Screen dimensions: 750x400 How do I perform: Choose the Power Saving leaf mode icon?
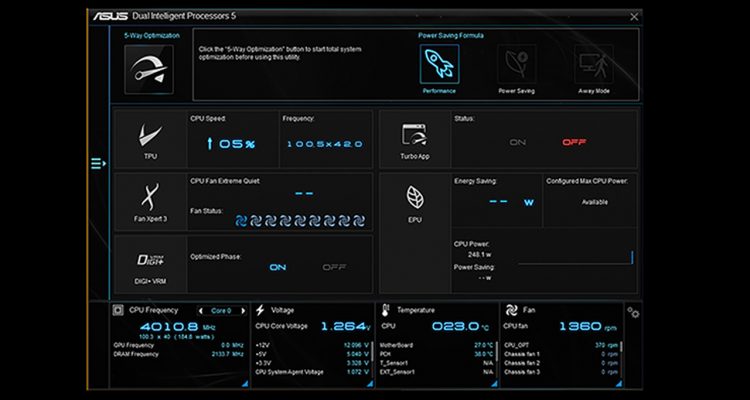[x=516, y=64]
